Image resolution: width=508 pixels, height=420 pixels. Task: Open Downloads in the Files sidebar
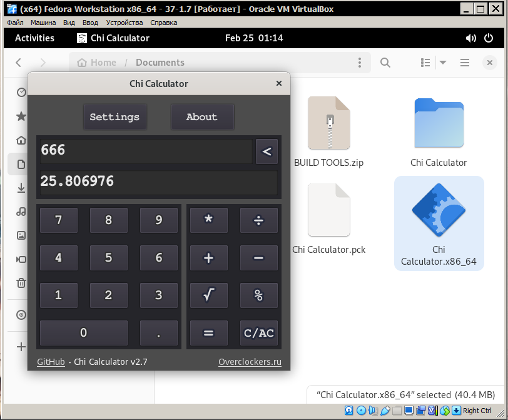(x=21, y=188)
